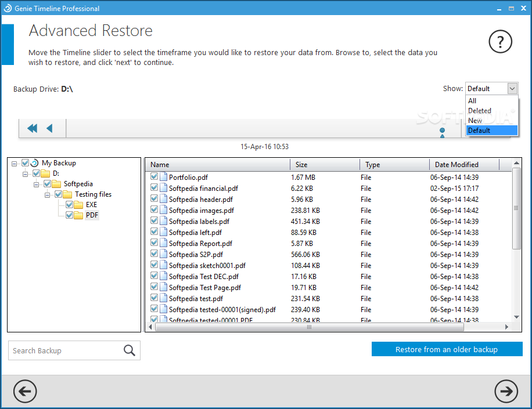532x409 pixels.
Task: Select the PDF folder label in tree
Action: [x=92, y=215]
